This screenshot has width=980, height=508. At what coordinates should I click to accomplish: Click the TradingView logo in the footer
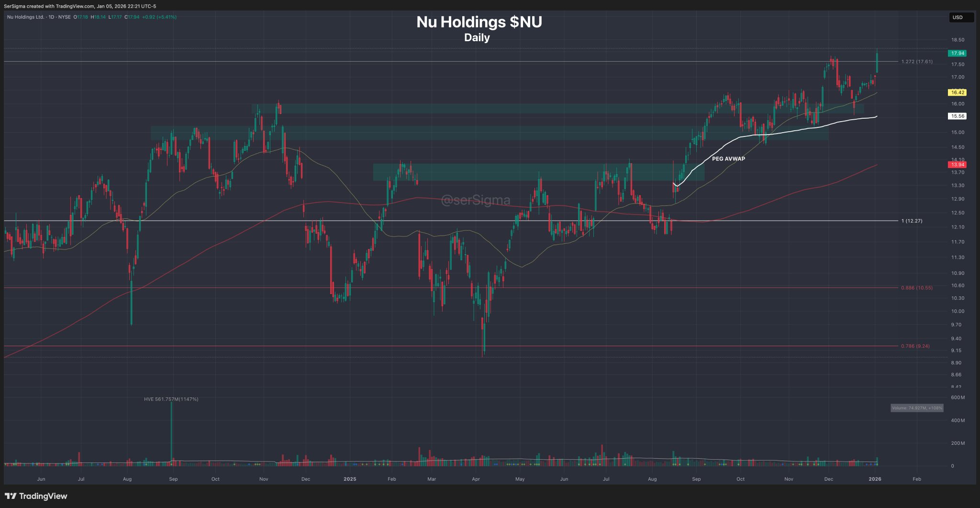click(36, 496)
